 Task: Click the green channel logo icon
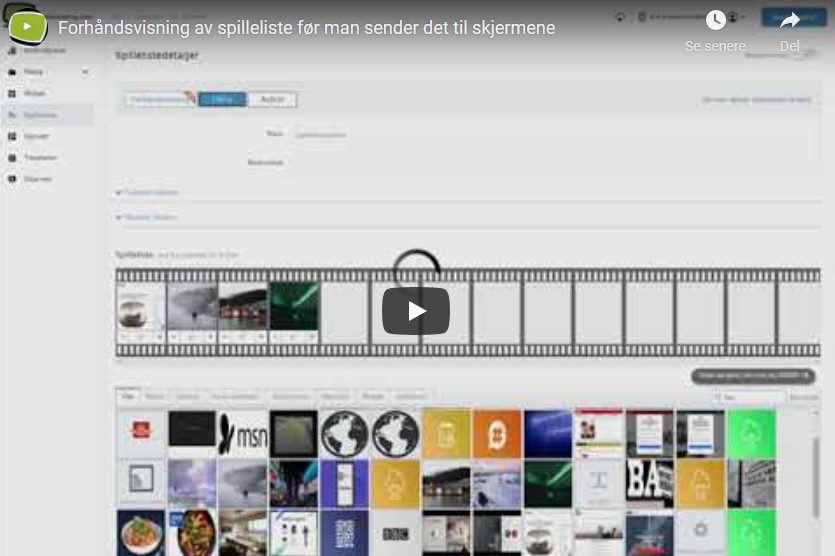[x=27, y=27]
